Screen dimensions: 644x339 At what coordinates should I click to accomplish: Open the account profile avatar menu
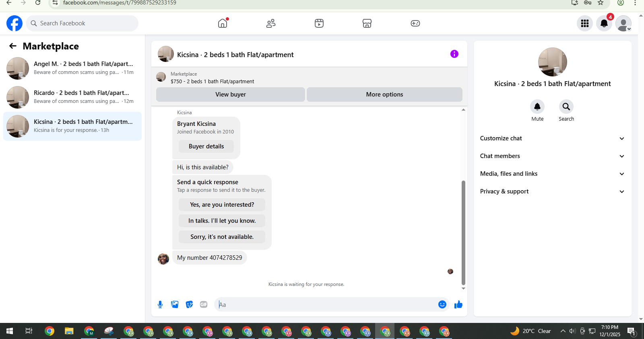pyautogui.click(x=623, y=23)
